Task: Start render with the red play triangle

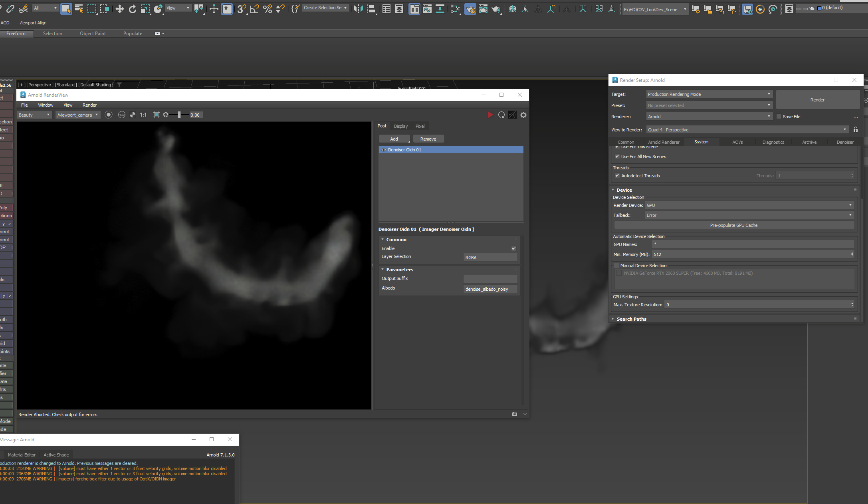Action: coord(491,115)
